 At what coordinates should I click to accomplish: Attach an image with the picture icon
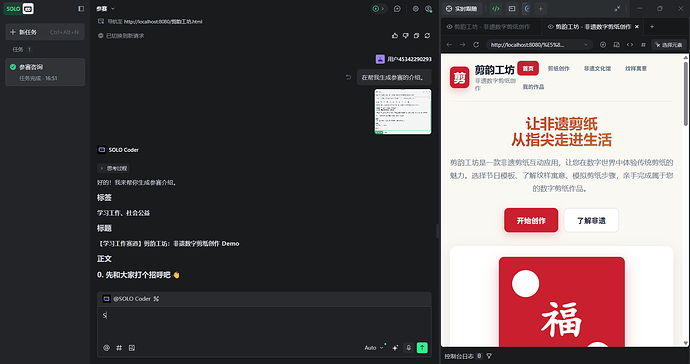(132, 348)
